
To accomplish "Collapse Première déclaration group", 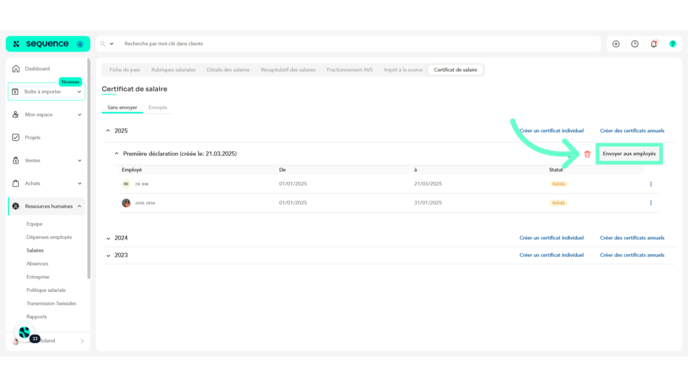I will coord(116,154).
